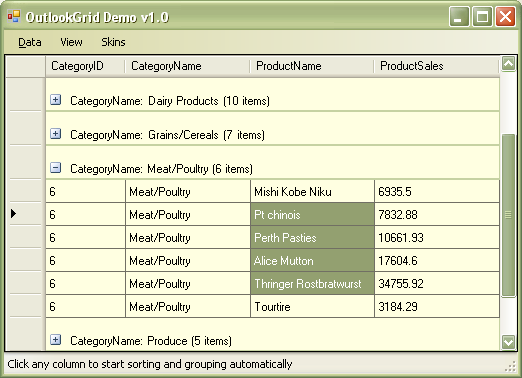Screen dimensions: 522x378
Task: Click the window resize grip in status bar
Action: [510, 366]
